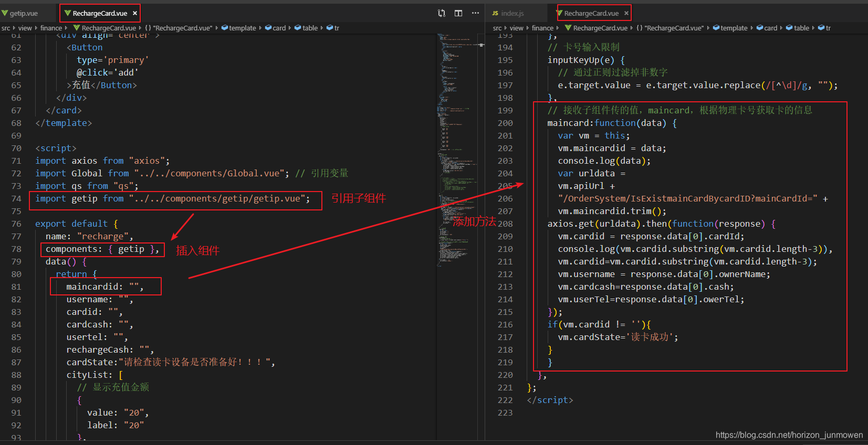Select the RechargeCard.vue tab in left editor
Viewport: 868px width, 445px height.
[x=100, y=13]
